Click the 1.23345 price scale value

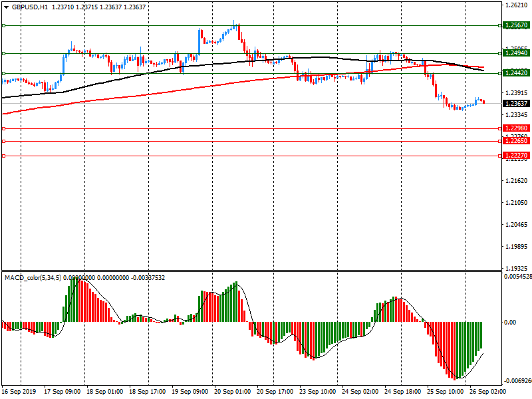(517, 115)
